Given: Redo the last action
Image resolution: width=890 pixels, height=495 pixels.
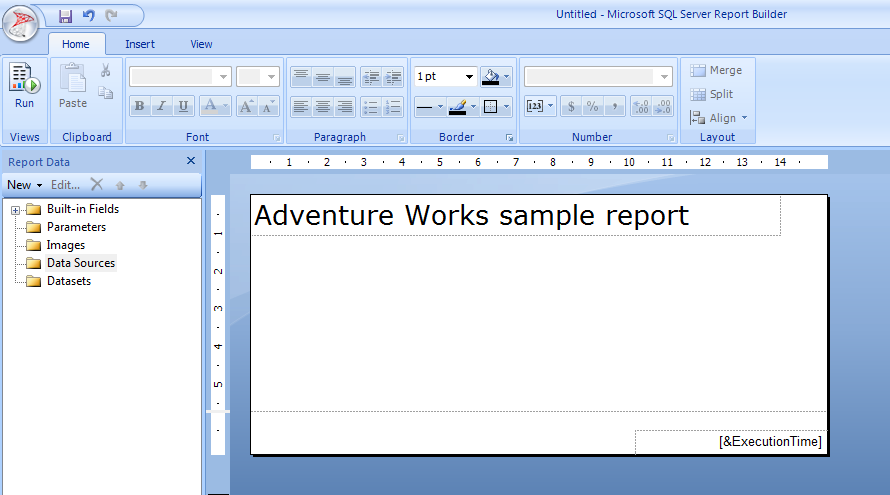Looking at the screenshot, I should pyautogui.click(x=111, y=15).
